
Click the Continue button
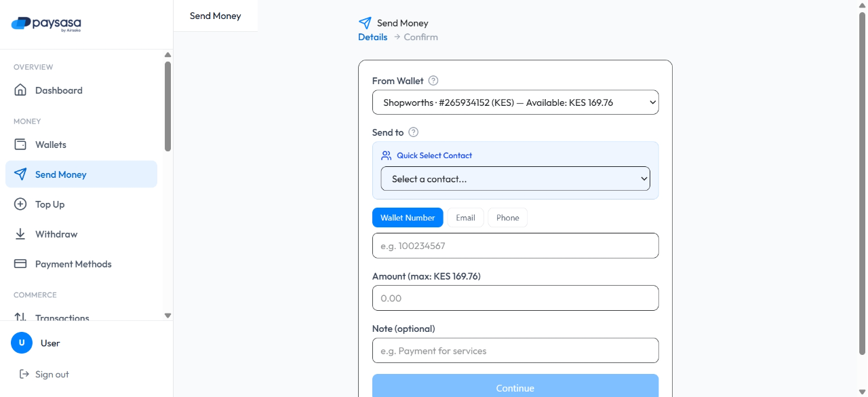515,385
